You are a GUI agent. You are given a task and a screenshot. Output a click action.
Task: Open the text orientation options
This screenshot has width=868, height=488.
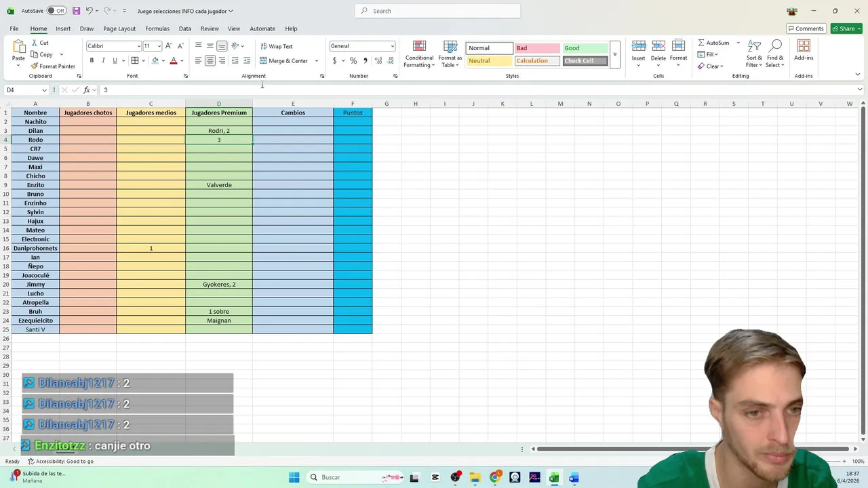(237, 46)
